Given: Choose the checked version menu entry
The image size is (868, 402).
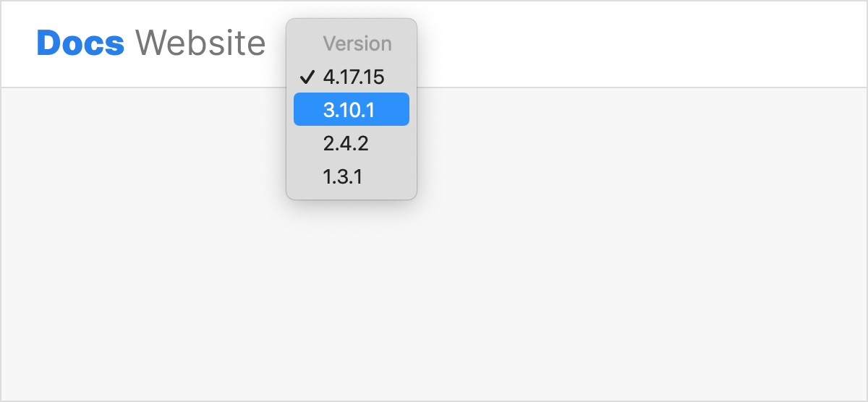Looking at the screenshot, I should (353, 77).
